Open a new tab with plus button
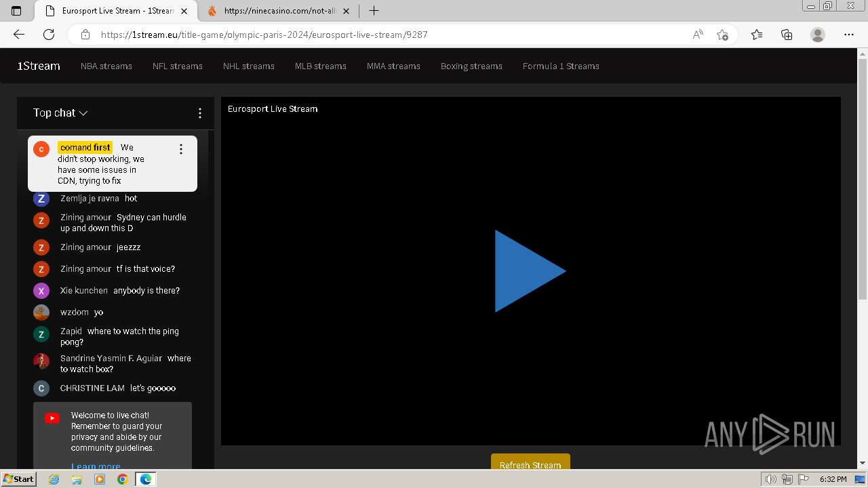 tap(374, 11)
